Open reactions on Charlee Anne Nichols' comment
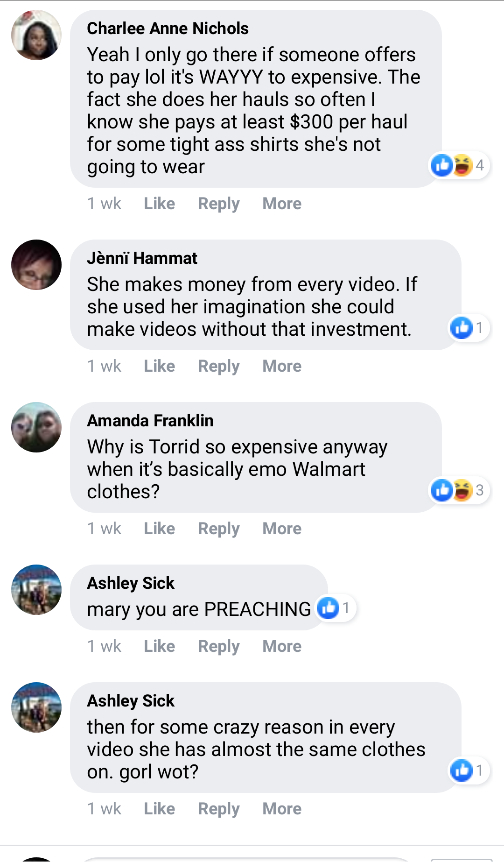This screenshot has height=862, width=504. tap(459, 165)
